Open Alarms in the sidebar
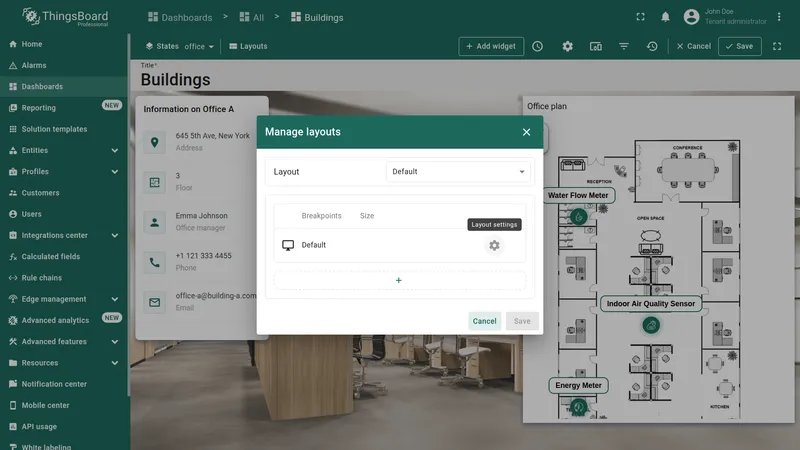800x450 pixels. click(64, 65)
